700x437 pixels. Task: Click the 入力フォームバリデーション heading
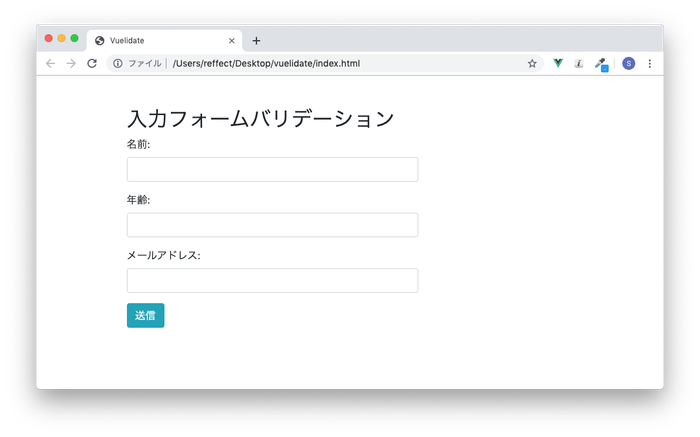coord(260,119)
